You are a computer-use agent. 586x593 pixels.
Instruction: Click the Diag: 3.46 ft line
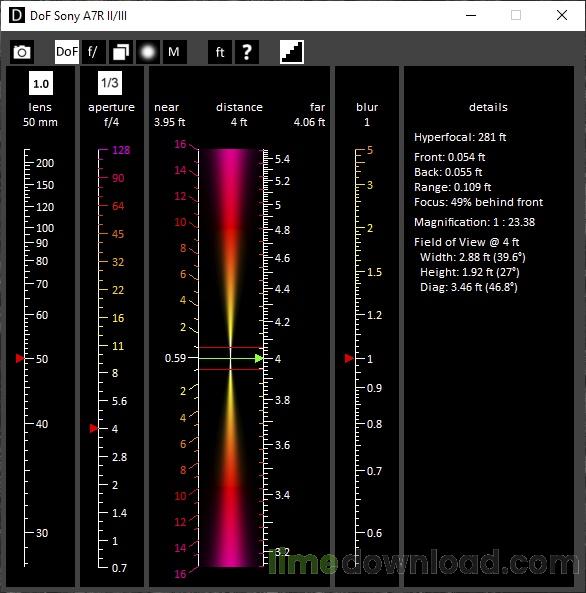coord(469,287)
